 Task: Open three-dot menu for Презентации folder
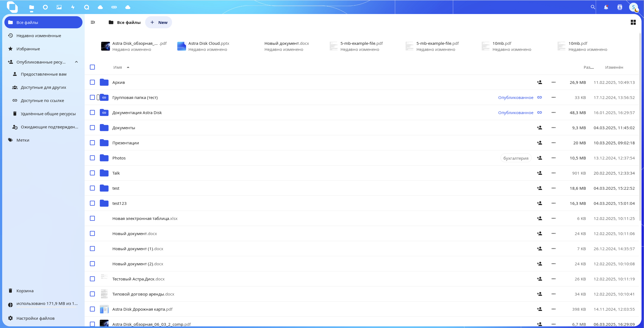tap(554, 143)
